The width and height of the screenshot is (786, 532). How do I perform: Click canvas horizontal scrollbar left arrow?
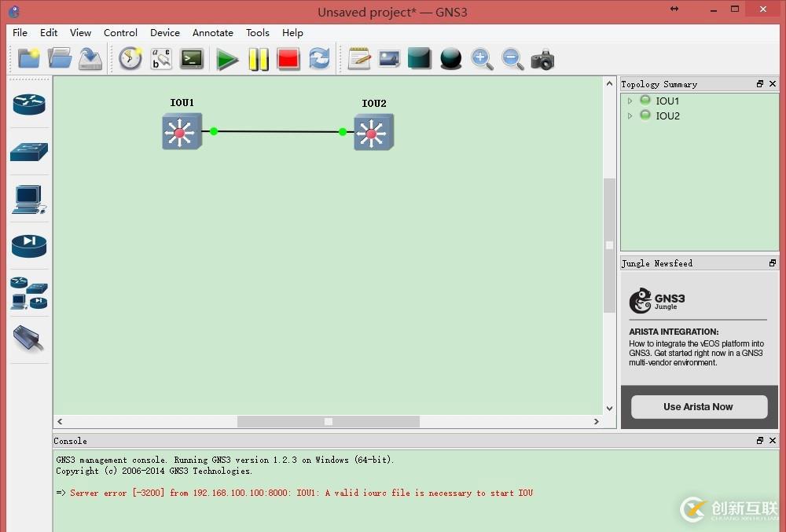point(61,421)
